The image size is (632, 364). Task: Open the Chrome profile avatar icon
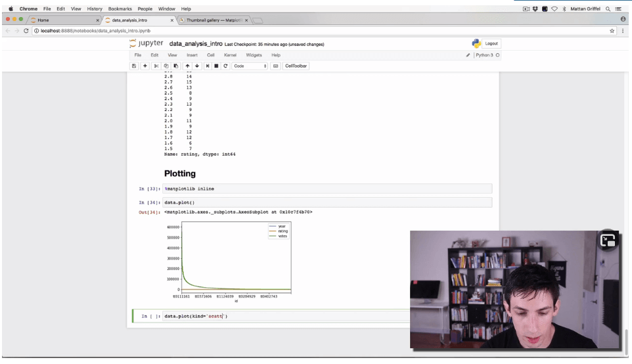pyautogui.click(x=623, y=19)
